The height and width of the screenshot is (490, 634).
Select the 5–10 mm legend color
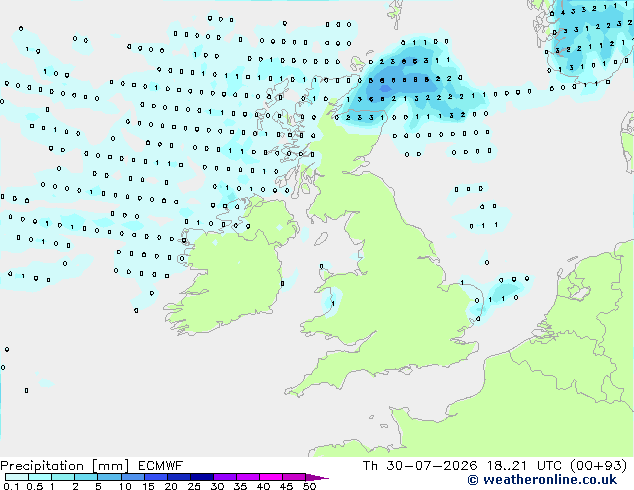click(x=110, y=477)
